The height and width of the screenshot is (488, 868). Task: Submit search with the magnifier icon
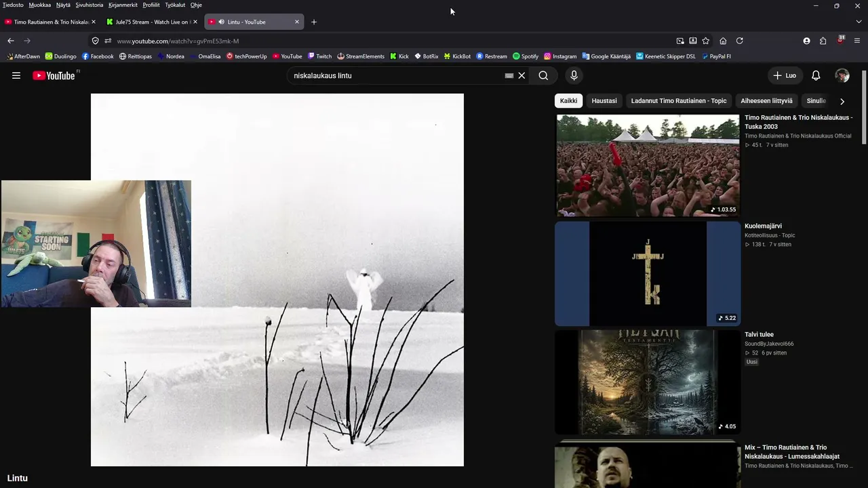pos(543,76)
